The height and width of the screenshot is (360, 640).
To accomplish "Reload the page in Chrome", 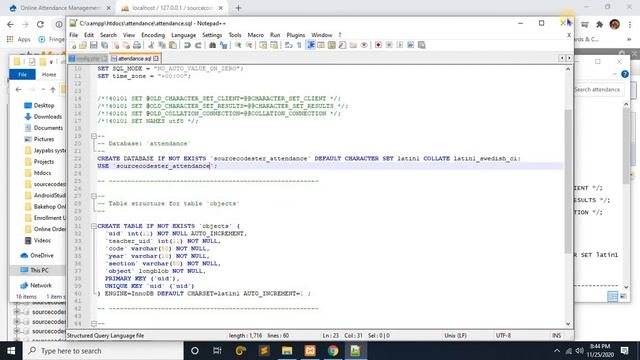I will pyautogui.click(x=40, y=24).
